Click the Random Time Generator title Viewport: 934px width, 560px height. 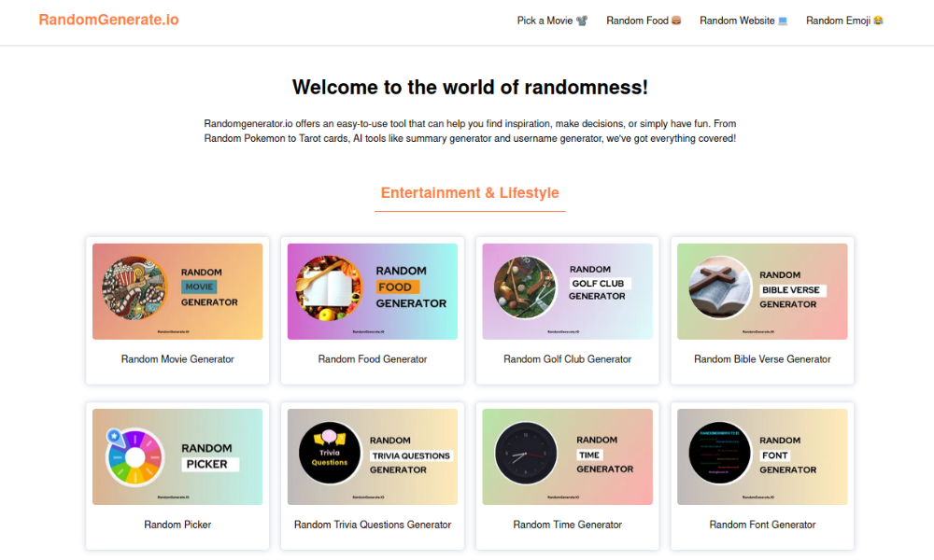pos(568,525)
